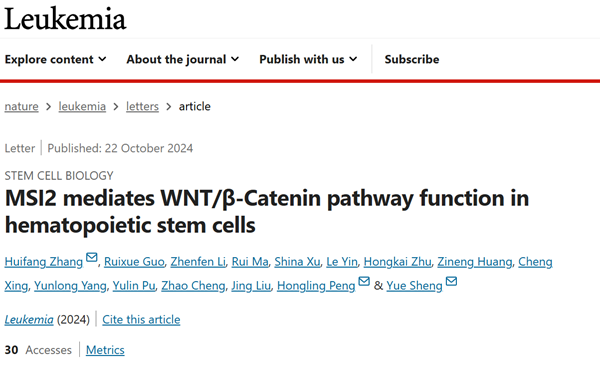Navigate to the letters breadcrumb
The image size is (600, 367).
[x=142, y=106]
